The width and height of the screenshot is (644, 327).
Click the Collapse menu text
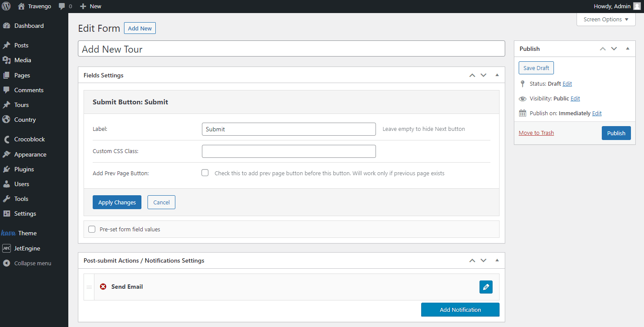click(33, 263)
